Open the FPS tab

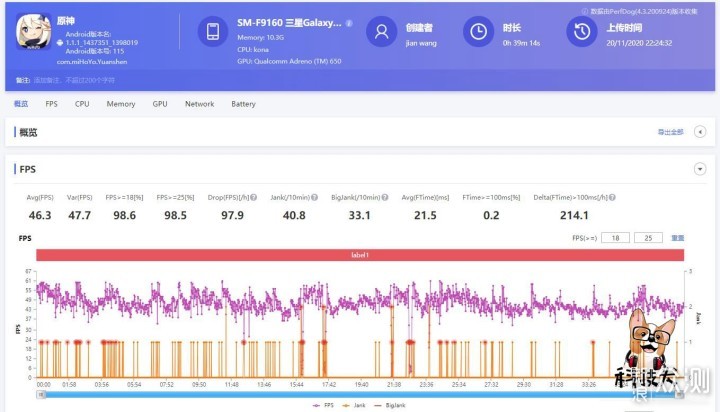[51, 104]
